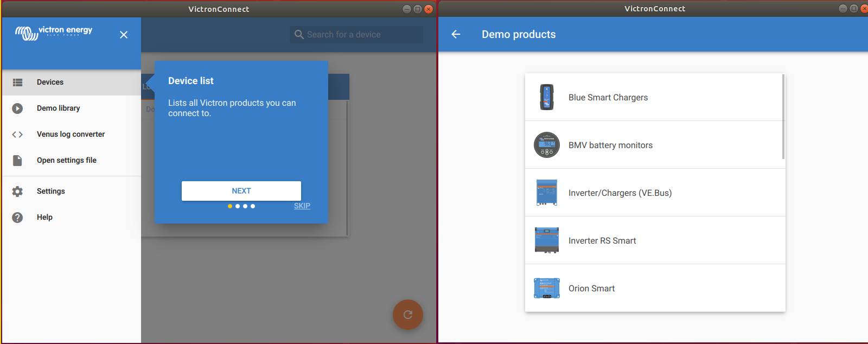Viewport: 868px width, 344px height.
Task: Click the Blue Smart Chargers product image
Action: [x=547, y=97]
